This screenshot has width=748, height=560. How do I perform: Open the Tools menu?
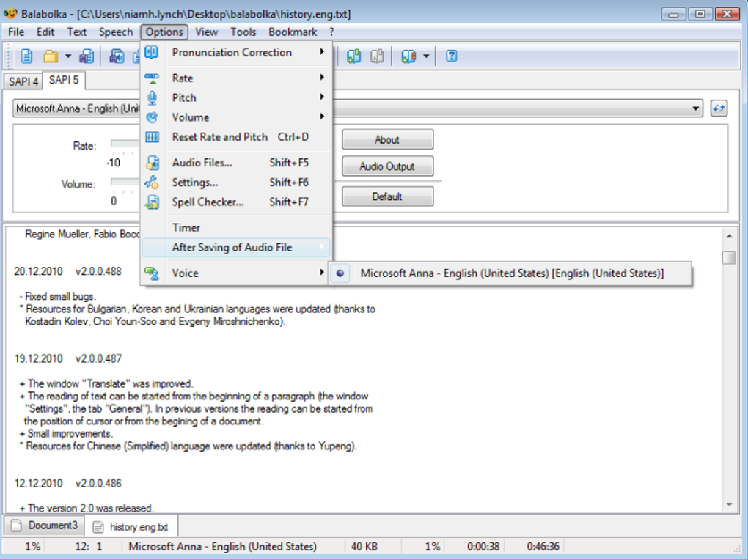(243, 32)
